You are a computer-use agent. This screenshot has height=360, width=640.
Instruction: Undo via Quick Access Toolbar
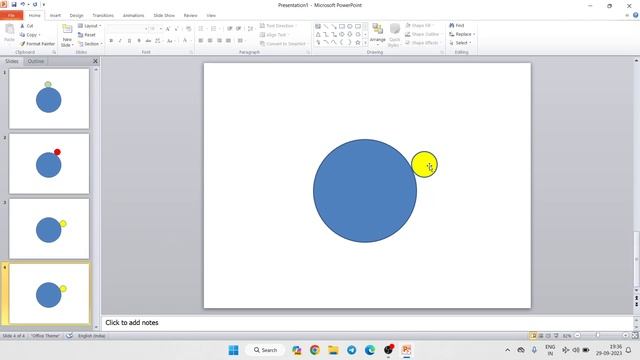(22, 4)
